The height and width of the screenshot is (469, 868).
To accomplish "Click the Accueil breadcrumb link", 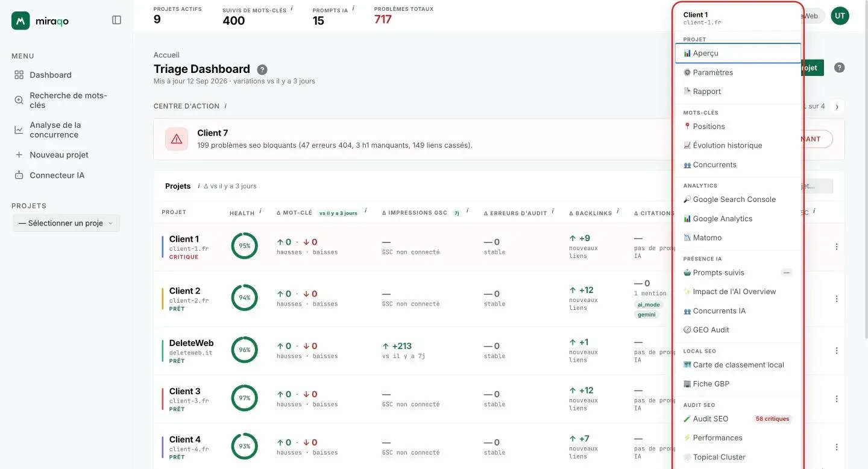I will [166, 55].
